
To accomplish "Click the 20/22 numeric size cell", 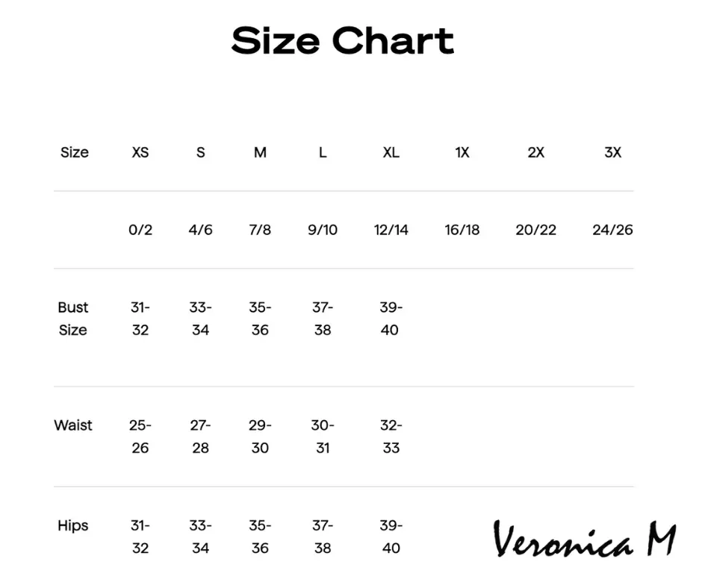I will point(536,230).
